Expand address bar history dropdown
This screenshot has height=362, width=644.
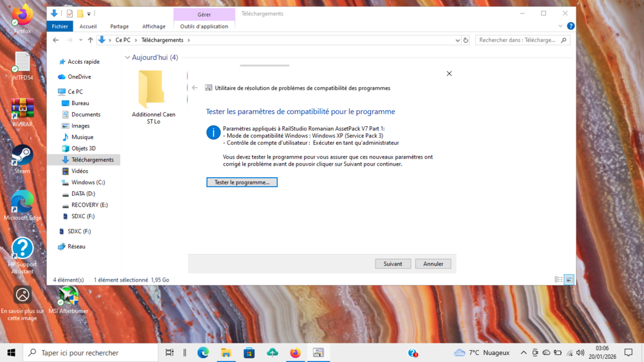tap(457, 41)
